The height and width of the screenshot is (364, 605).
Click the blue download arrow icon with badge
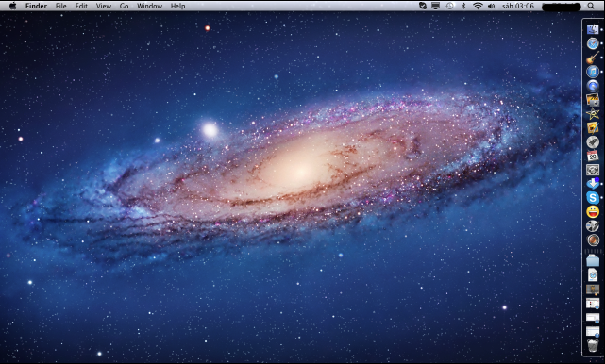[593, 184]
